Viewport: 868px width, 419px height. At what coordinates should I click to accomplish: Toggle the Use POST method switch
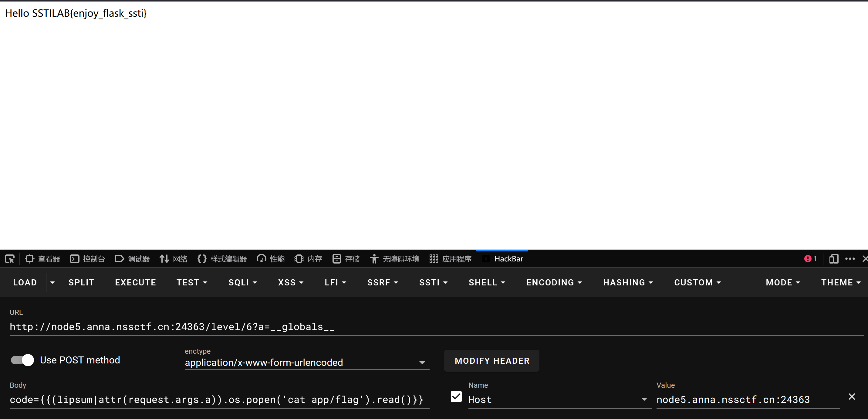tap(22, 360)
